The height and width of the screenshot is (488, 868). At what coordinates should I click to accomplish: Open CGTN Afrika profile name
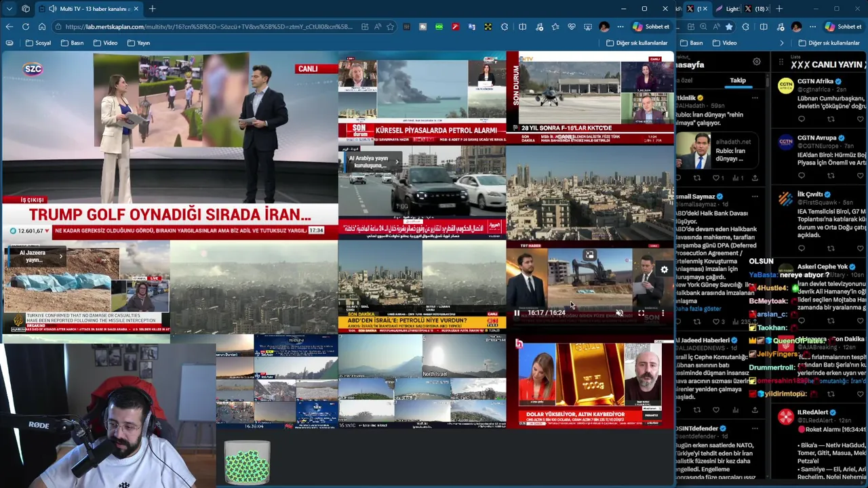(x=815, y=81)
